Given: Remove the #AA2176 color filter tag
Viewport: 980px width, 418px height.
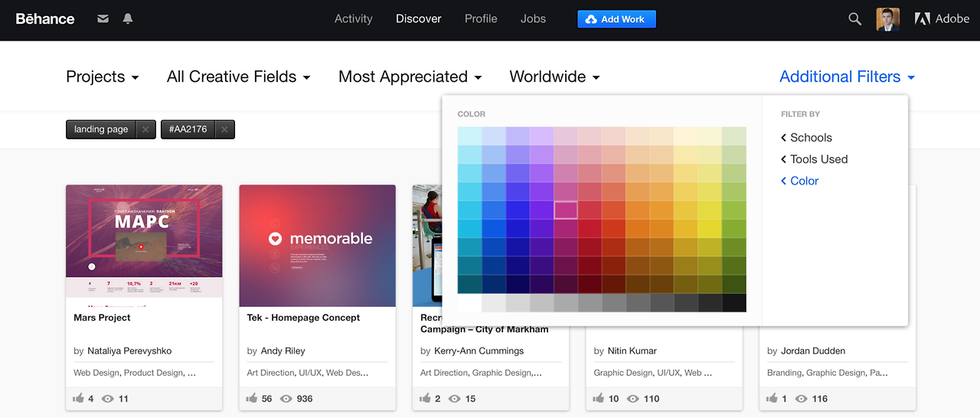Looking at the screenshot, I should tap(224, 129).
